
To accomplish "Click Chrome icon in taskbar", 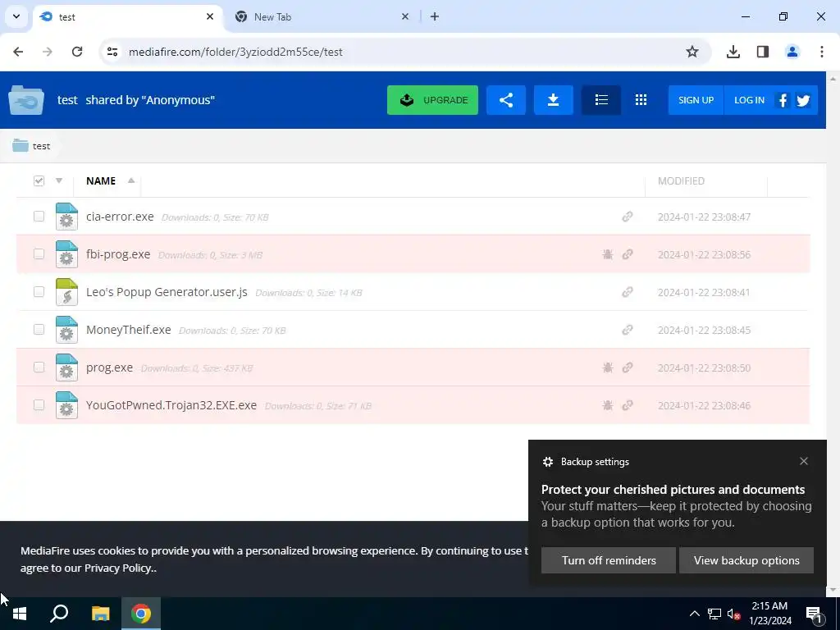I will (x=141, y=614).
